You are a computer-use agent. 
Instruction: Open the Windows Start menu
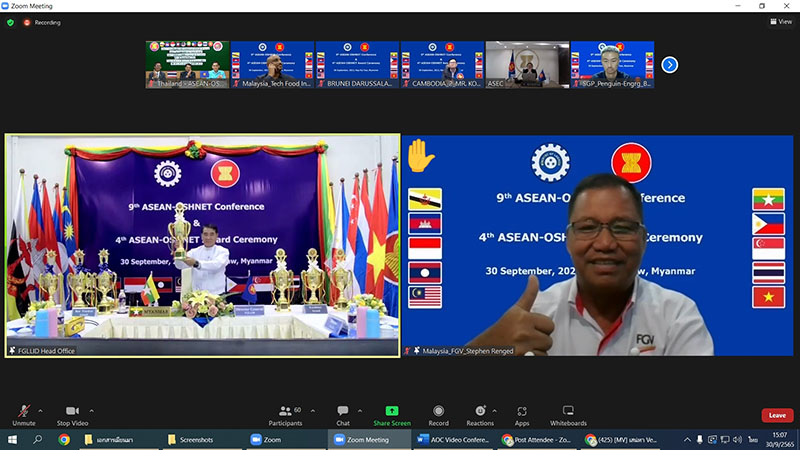click(x=12, y=440)
